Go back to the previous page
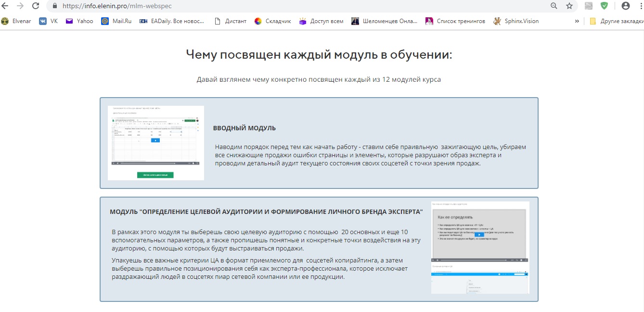Viewport: 644px width, 312px height. pos(6,6)
